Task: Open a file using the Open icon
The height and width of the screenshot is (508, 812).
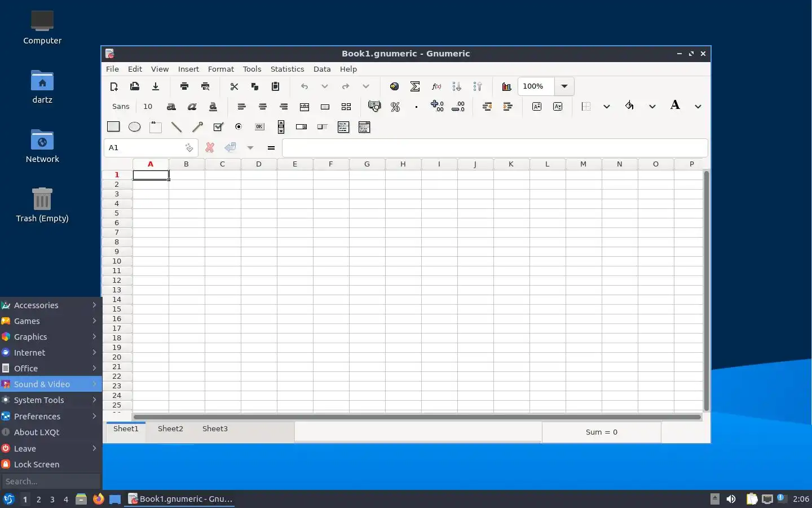Action: point(134,86)
